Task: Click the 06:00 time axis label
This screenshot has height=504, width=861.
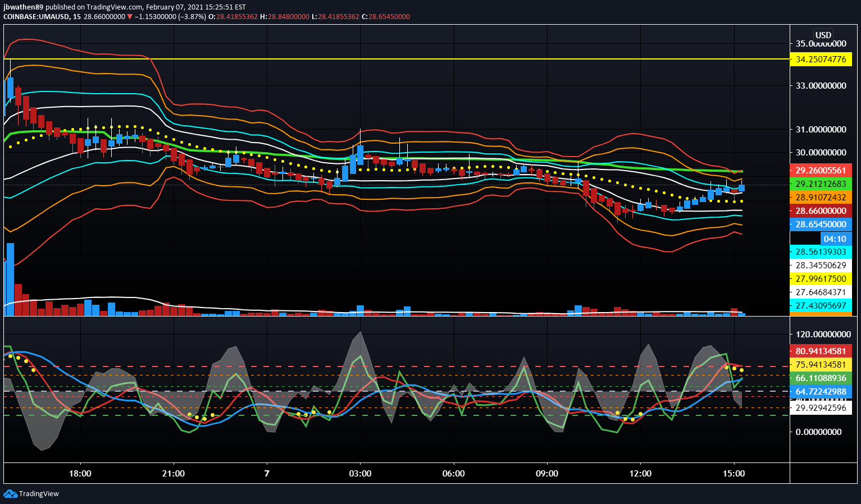Action: [x=453, y=474]
